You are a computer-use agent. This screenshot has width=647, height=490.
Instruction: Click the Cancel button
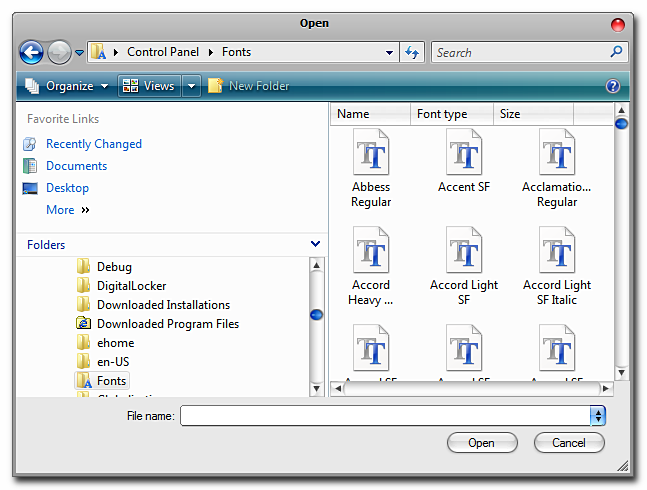[x=569, y=443]
